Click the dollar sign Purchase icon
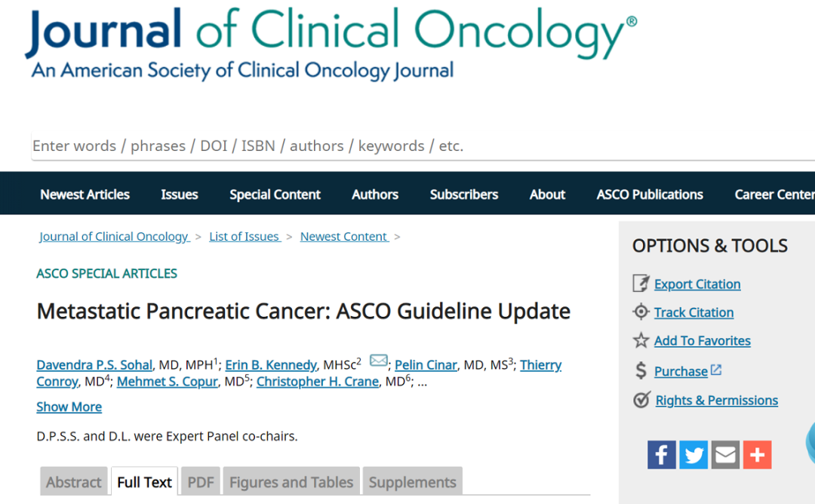Image resolution: width=815 pixels, height=504 pixels. pyautogui.click(x=641, y=370)
